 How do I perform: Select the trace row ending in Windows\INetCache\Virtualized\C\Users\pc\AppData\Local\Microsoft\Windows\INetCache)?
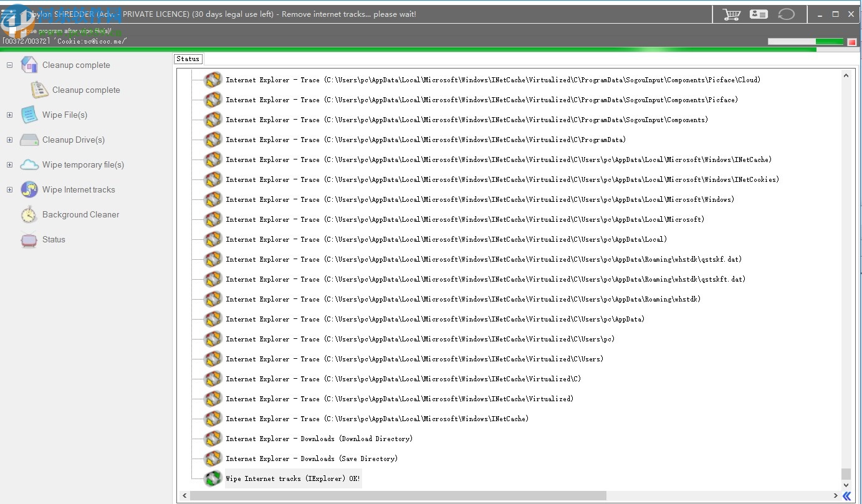(x=499, y=159)
